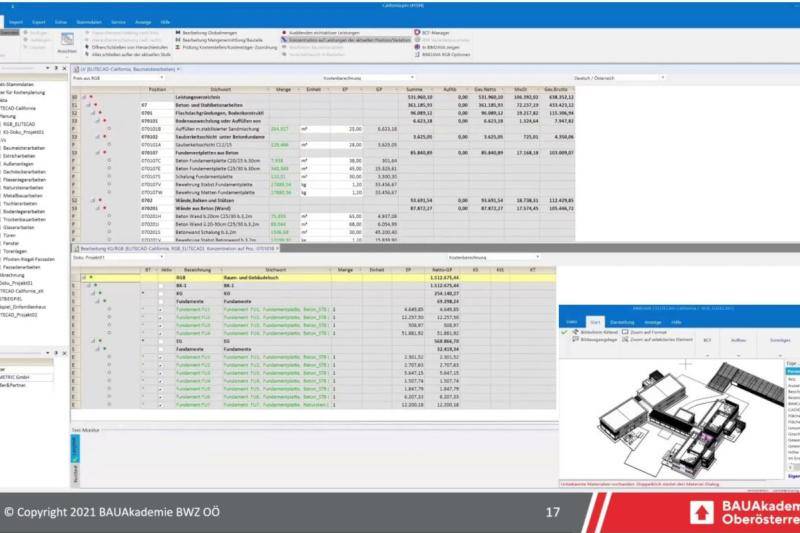The height and width of the screenshot is (533, 800).
Task: Toggle Aktiv checkbox for 12.257,50 Fundament row
Action: (161, 317)
